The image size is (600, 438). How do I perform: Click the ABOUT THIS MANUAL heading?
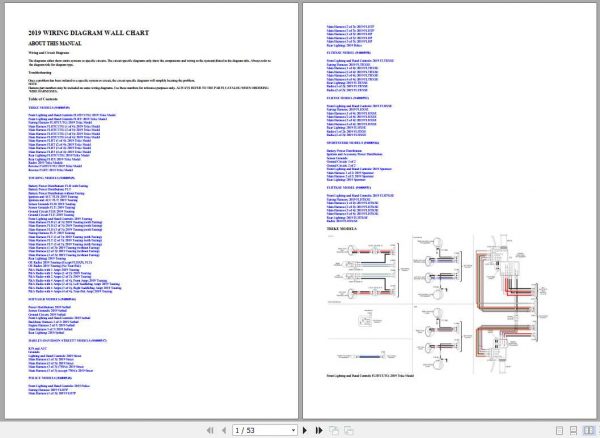pyautogui.click(x=55, y=44)
